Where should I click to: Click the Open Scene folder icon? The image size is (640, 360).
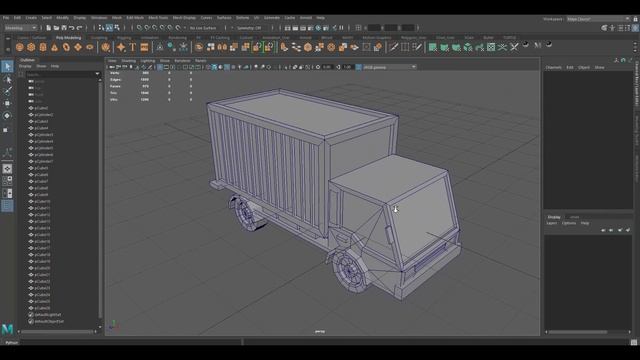[56, 28]
